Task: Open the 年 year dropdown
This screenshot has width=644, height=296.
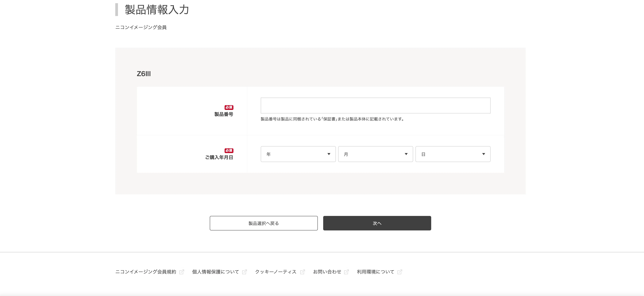Action: point(298,154)
